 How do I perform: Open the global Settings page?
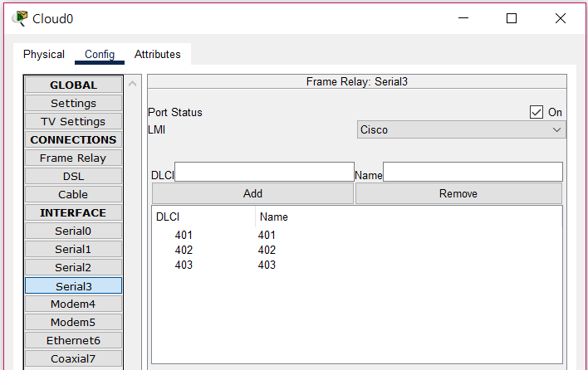click(73, 104)
